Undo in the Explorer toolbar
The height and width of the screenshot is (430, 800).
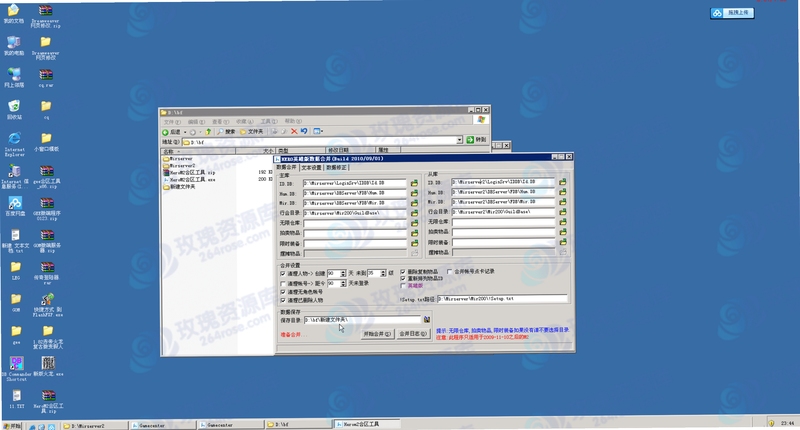pos(304,131)
